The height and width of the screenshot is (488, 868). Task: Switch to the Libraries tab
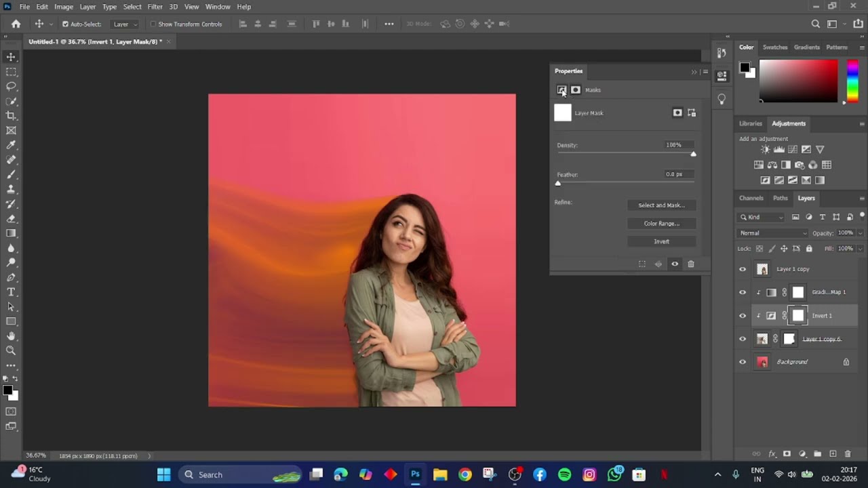pyautogui.click(x=750, y=123)
